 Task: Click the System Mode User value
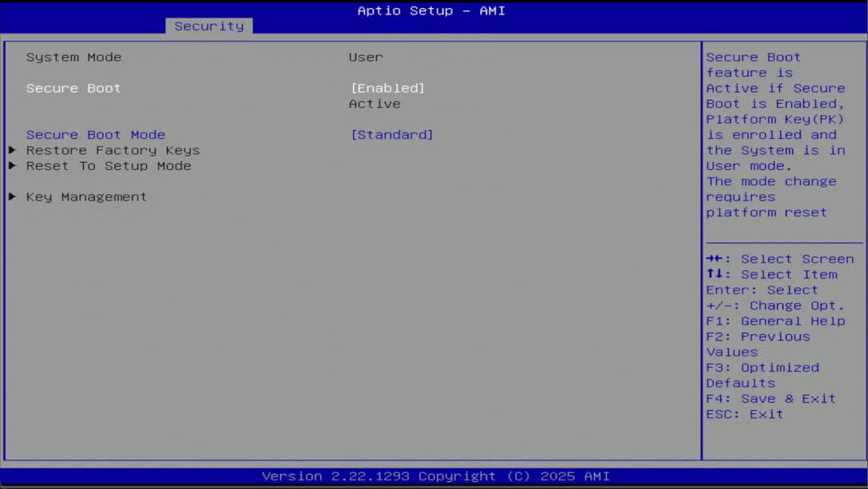[x=366, y=57]
